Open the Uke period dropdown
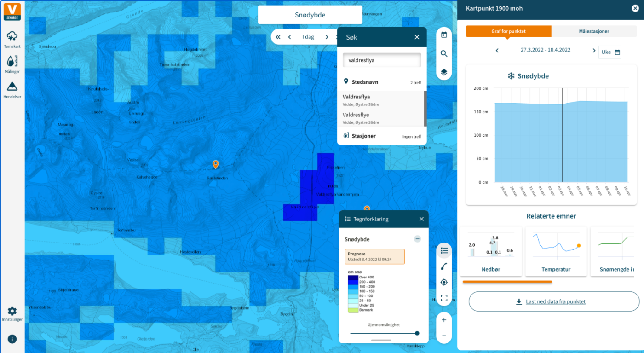The width and height of the screenshot is (644, 353). 610,52
